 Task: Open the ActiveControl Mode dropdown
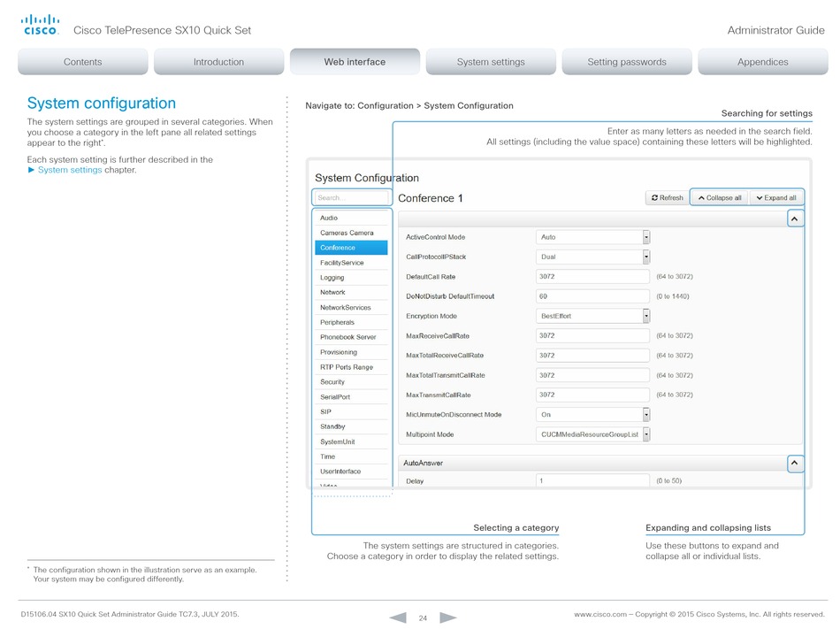click(x=592, y=237)
